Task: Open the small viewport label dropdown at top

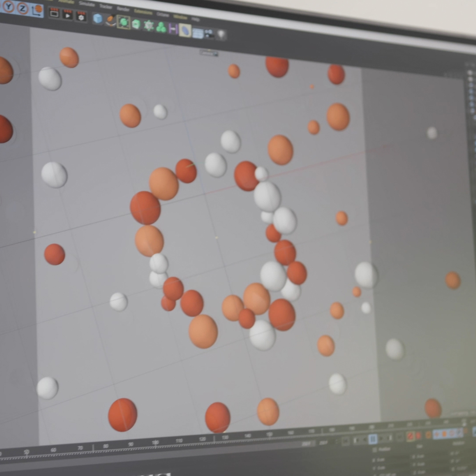Action: (x=208, y=53)
